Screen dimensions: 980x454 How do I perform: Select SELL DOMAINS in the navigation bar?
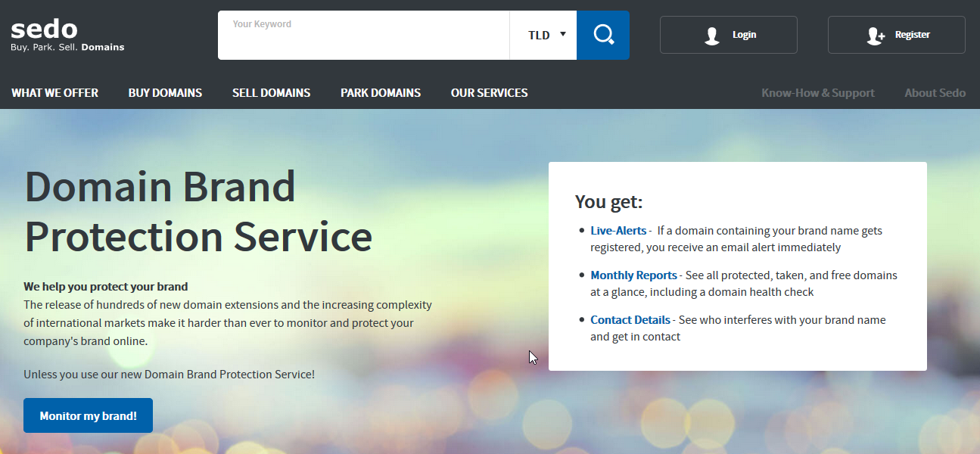tap(271, 93)
